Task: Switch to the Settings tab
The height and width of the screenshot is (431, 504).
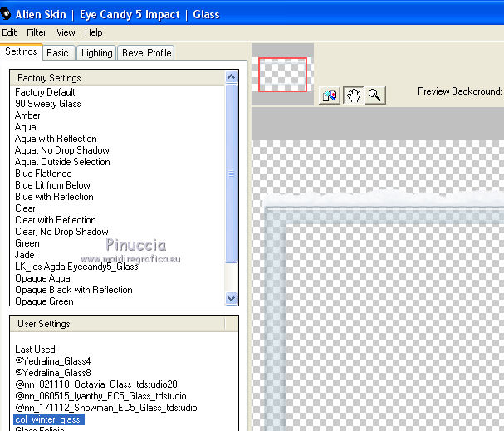Action: tap(21, 51)
